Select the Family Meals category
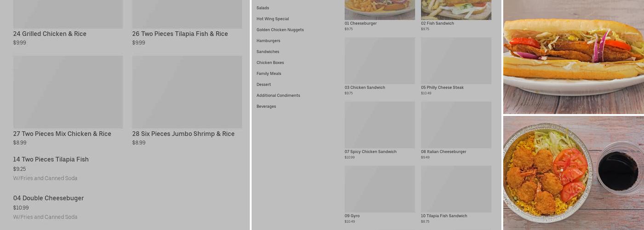644x230 pixels. coord(269,74)
